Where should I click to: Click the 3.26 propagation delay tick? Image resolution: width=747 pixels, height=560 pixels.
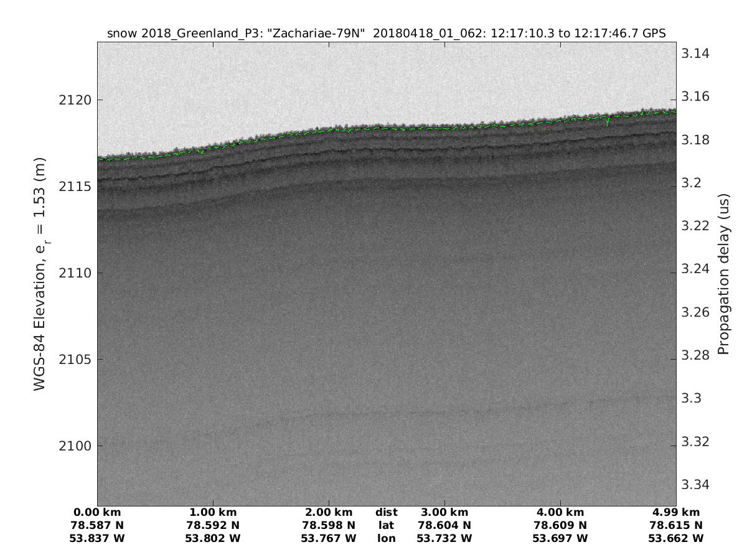(695, 312)
